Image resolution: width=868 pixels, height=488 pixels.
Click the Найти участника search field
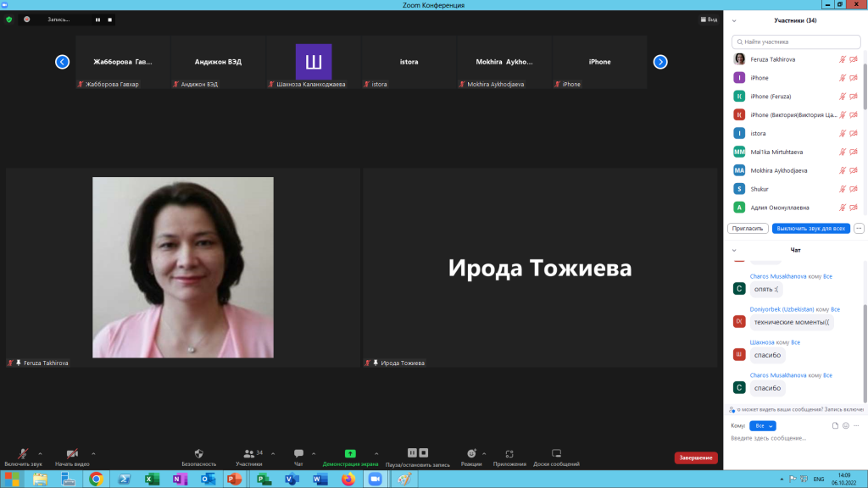795,42
